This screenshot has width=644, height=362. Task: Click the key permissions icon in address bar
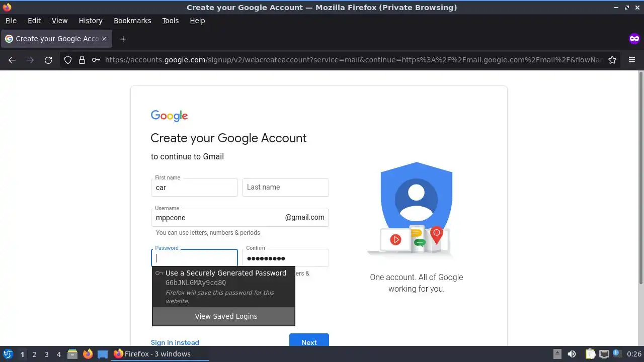point(96,60)
